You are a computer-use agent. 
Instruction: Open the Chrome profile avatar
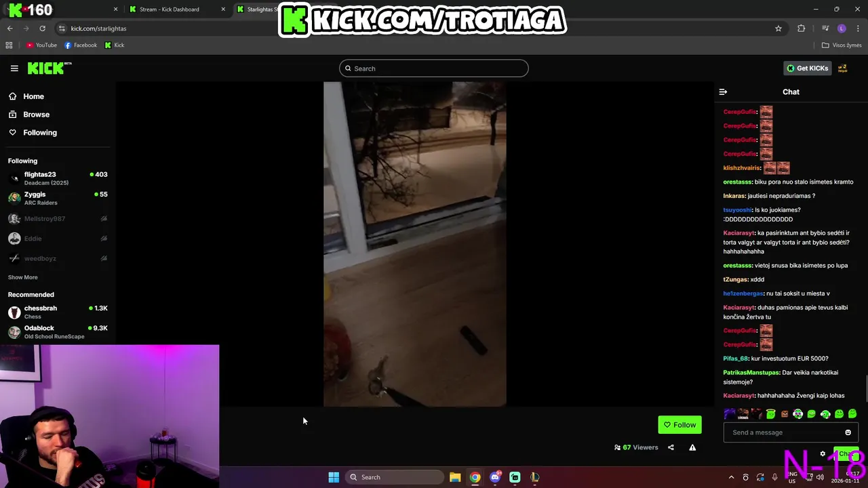[x=842, y=28]
